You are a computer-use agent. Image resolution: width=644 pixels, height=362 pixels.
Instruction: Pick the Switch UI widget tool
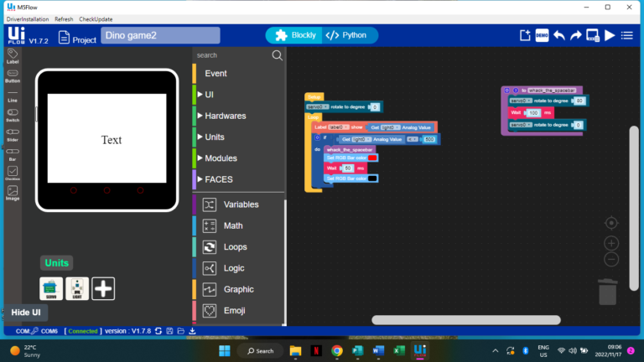(13, 115)
